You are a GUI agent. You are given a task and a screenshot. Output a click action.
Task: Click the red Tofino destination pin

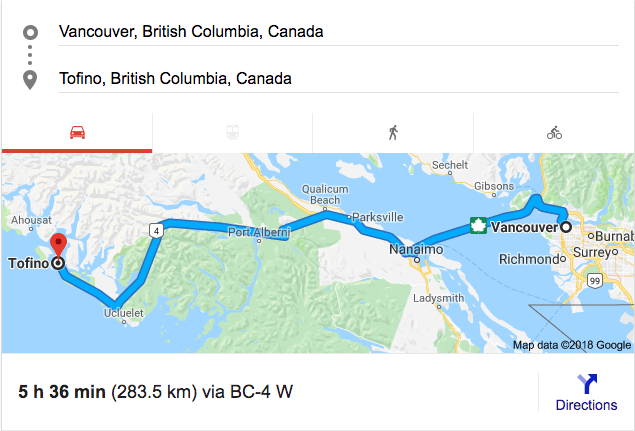tap(58, 244)
